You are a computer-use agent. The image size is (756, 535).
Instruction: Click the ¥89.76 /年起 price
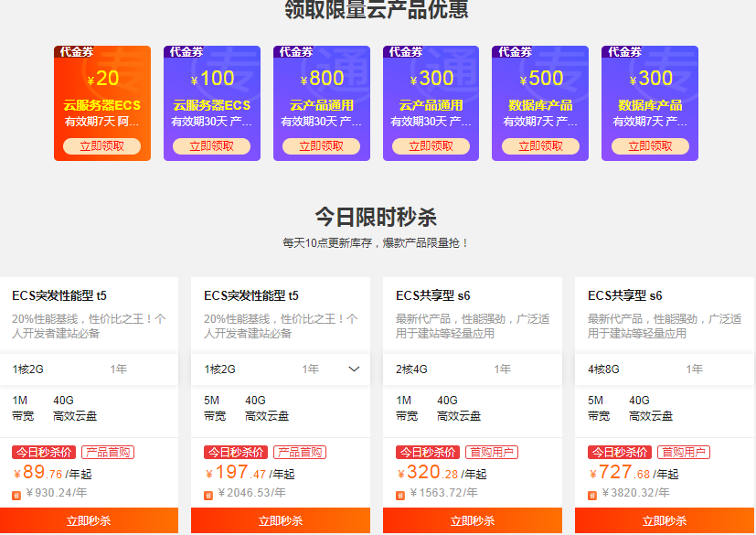click(x=52, y=472)
